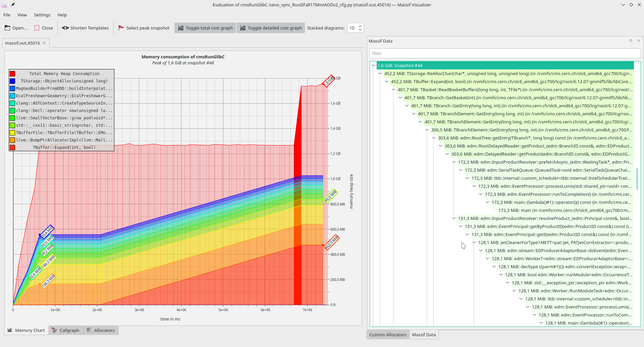The image size is (644, 347).
Task: Collapse the 306,5 MiB TBranchElement::GetEntry node
Action: pos(427,130)
